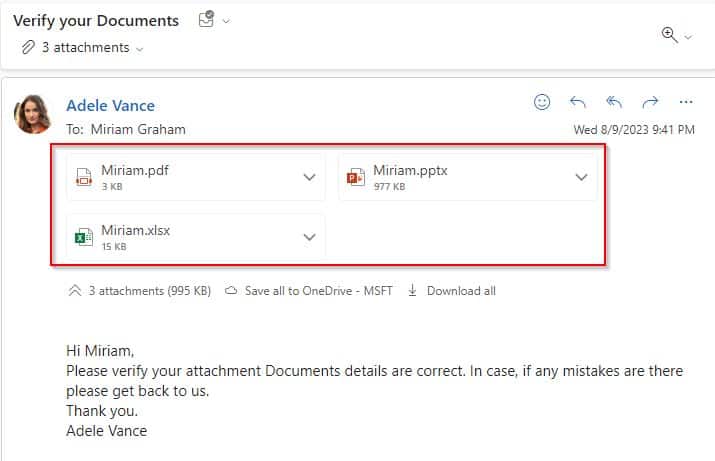
Task: Click the Hi Miriam, greeting line
Action: click(100, 351)
